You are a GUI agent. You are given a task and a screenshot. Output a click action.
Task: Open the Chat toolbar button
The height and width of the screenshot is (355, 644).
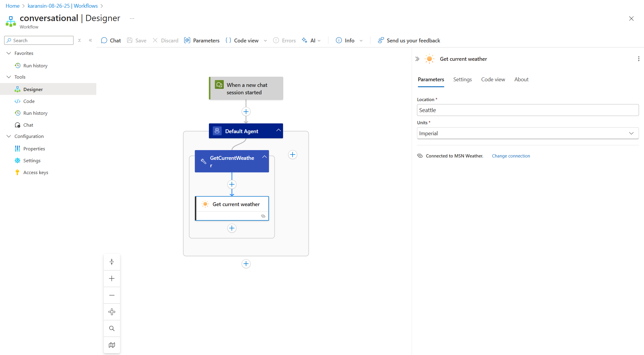tap(111, 40)
